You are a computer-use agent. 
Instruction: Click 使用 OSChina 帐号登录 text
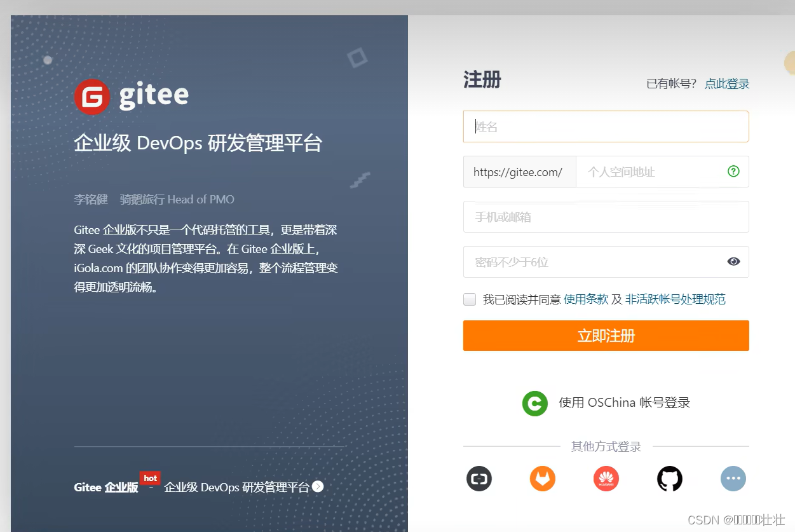(624, 402)
